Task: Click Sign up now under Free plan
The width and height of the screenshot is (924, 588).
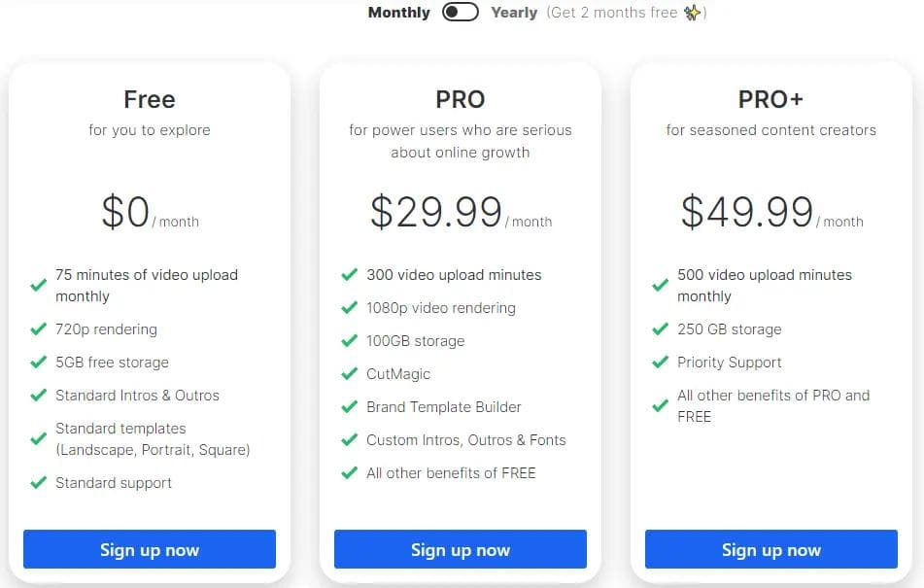Action: (x=150, y=549)
